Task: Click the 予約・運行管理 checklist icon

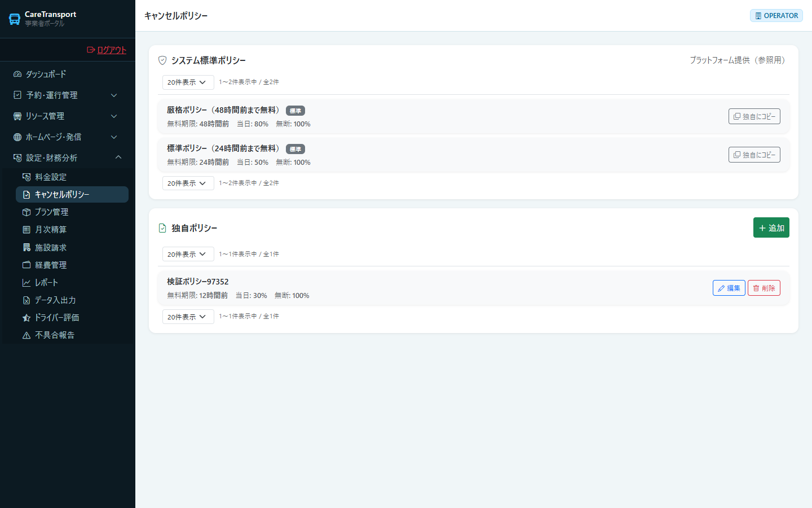Action: (x=17, y=95)
